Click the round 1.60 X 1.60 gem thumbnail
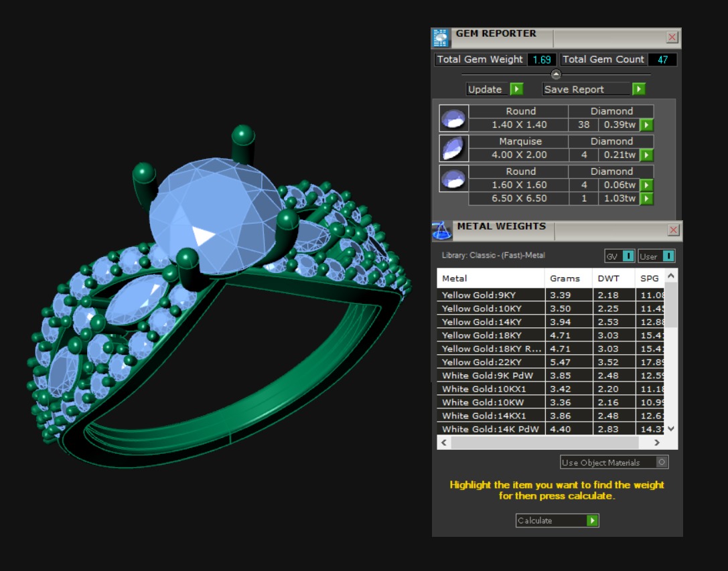Image resolution: width=728 pixels, height=571 pixels. (453, 179)
